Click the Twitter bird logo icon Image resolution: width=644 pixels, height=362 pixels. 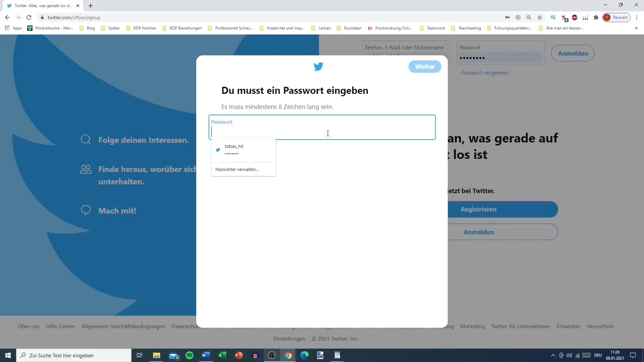(318, 66)
